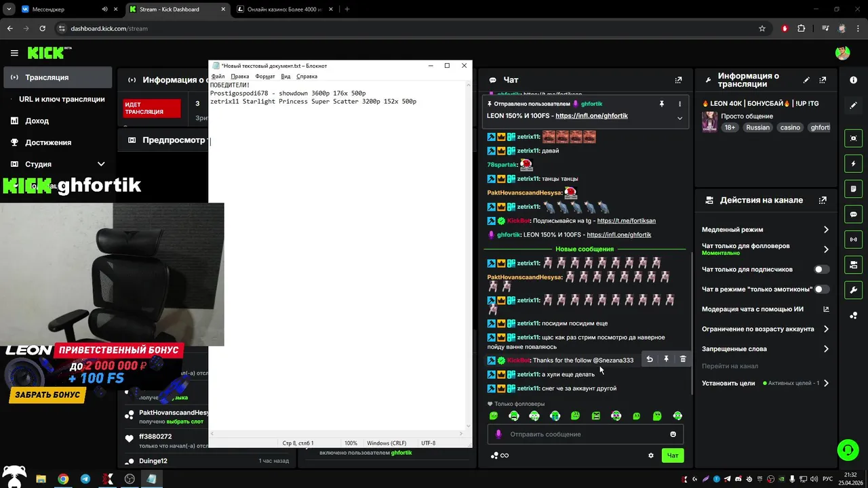The height and width of the screenshot is (488, 868).
Task: Click the green Чат send button
Action: [x=673, y=455]
